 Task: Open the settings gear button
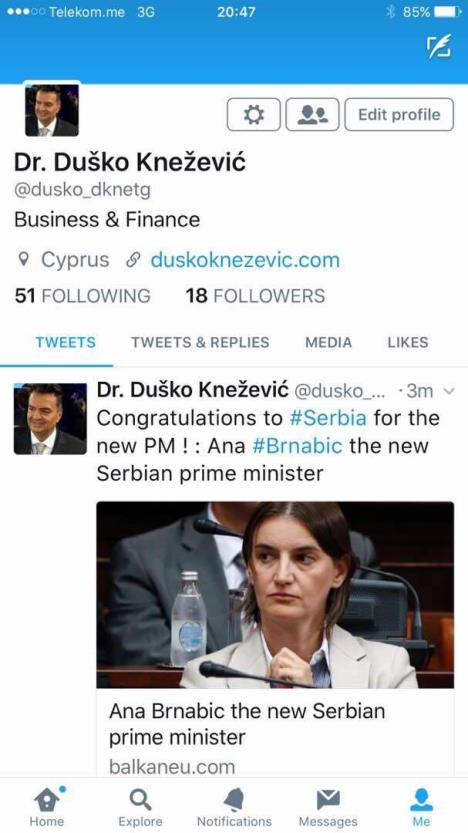pos(253,114)
